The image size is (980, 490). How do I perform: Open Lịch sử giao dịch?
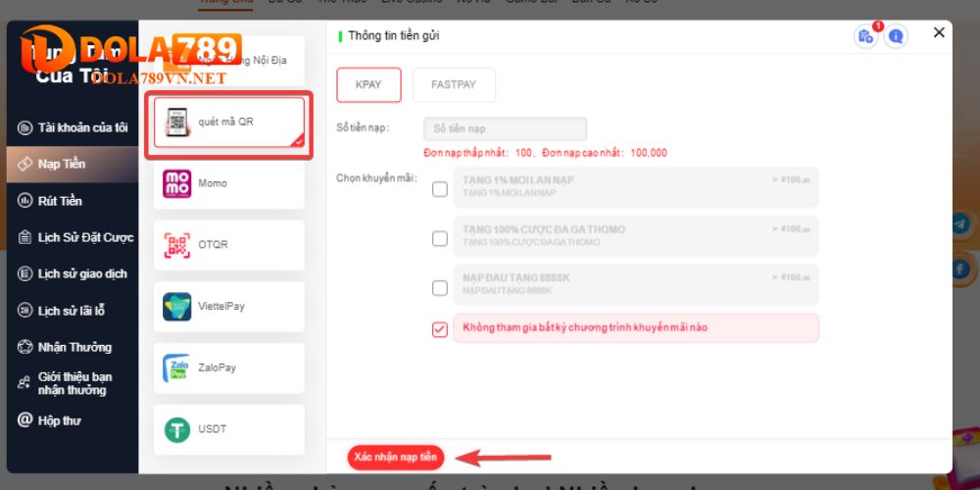[73, 273]
